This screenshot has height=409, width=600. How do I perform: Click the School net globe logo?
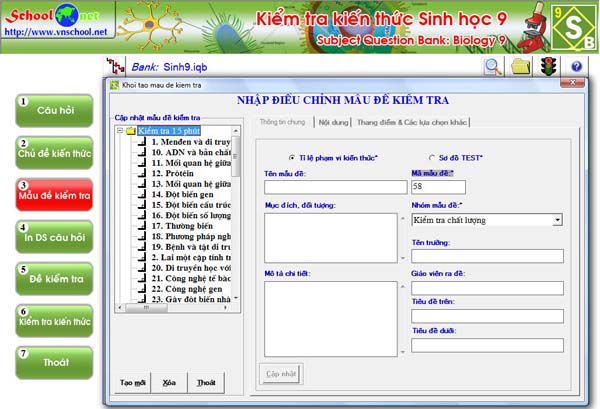coord(67,15)
